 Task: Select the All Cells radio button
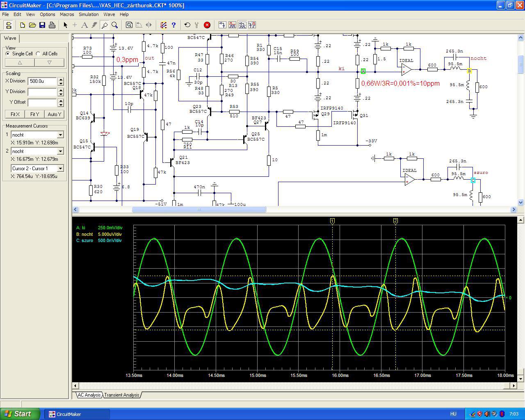point(39,54)
